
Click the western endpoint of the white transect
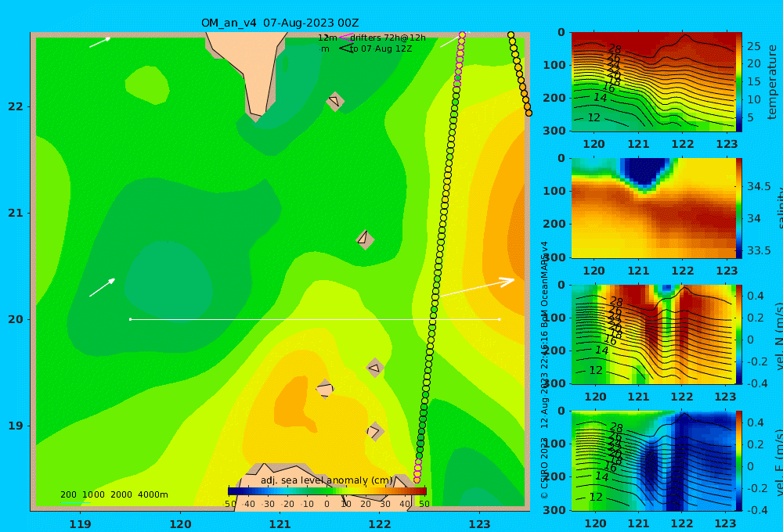click(x=130, y=319)
